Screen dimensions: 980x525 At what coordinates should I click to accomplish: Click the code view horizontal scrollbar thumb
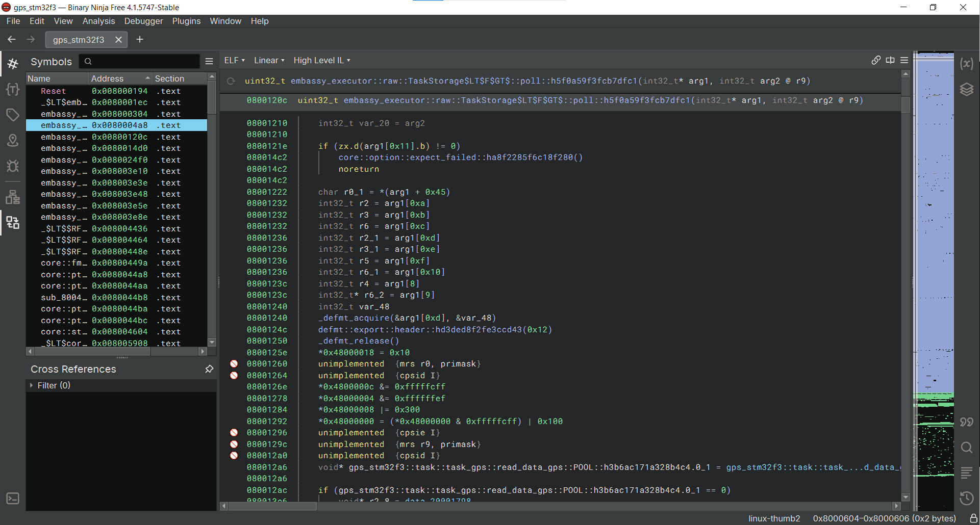point(272,506)
